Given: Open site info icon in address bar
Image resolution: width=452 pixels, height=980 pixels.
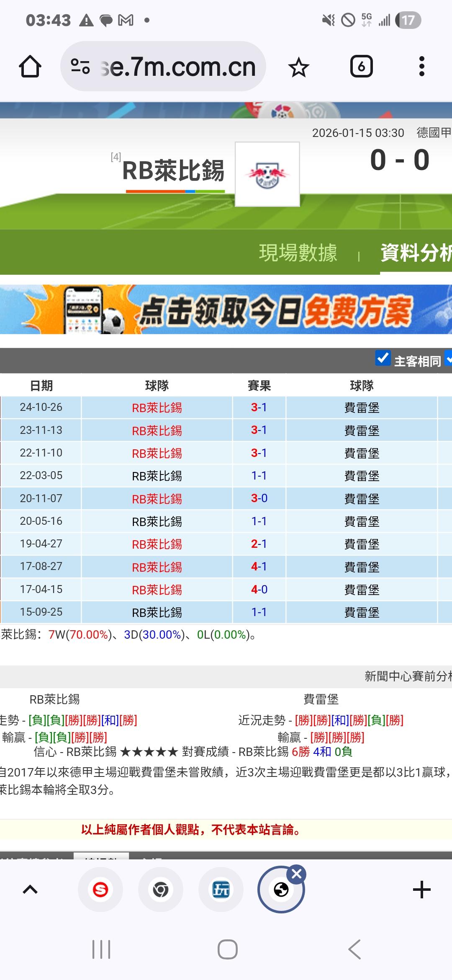Looking at the screenshot, I should click(x=80, y=67).
